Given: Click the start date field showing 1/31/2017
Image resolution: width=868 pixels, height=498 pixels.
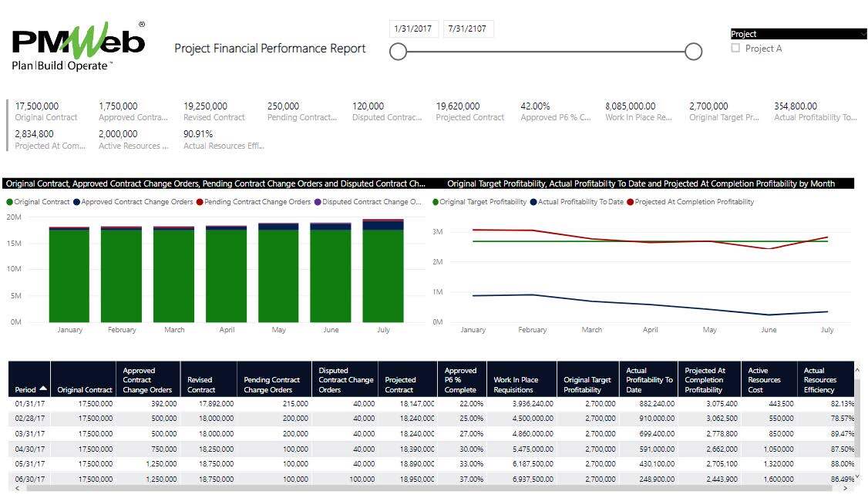Looking at the screenshot, I should coord(413,29).
